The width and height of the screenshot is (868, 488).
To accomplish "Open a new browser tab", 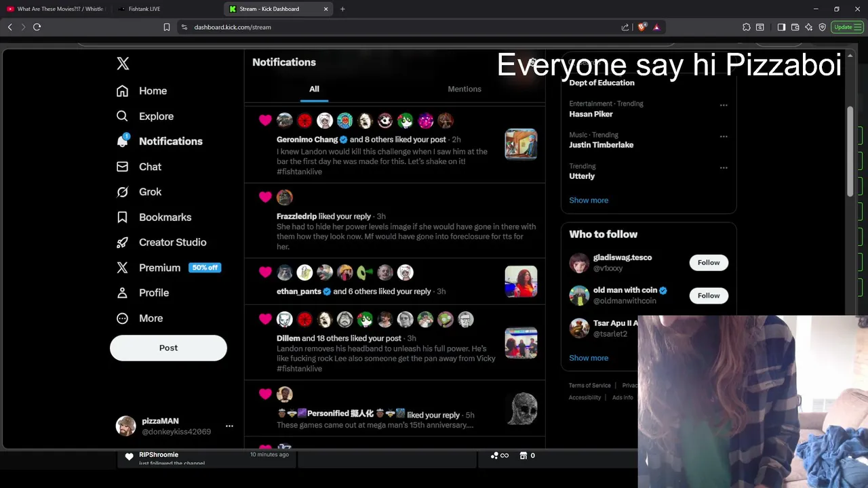I will pyautogui.click(x=342, y=9).
